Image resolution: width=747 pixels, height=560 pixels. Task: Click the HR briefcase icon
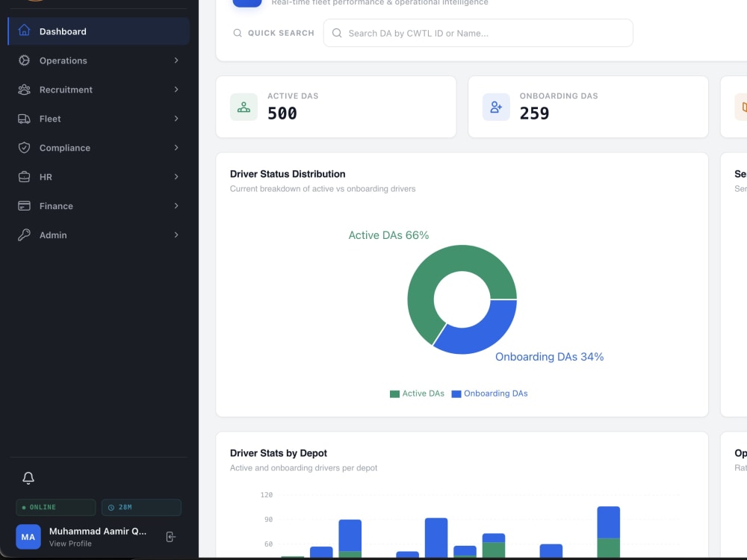tap(24, 177)
